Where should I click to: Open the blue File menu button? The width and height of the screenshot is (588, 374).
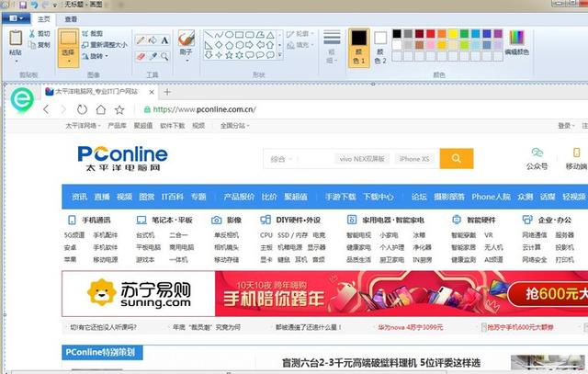16,18
